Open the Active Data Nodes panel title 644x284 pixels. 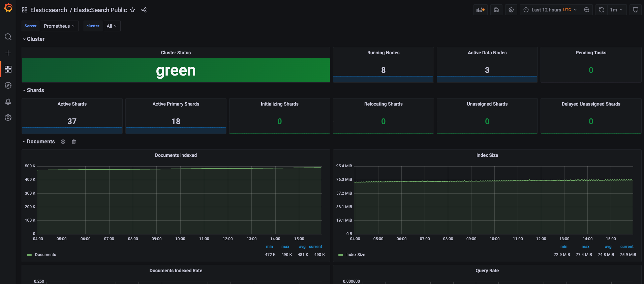click(x=487, y=53)
